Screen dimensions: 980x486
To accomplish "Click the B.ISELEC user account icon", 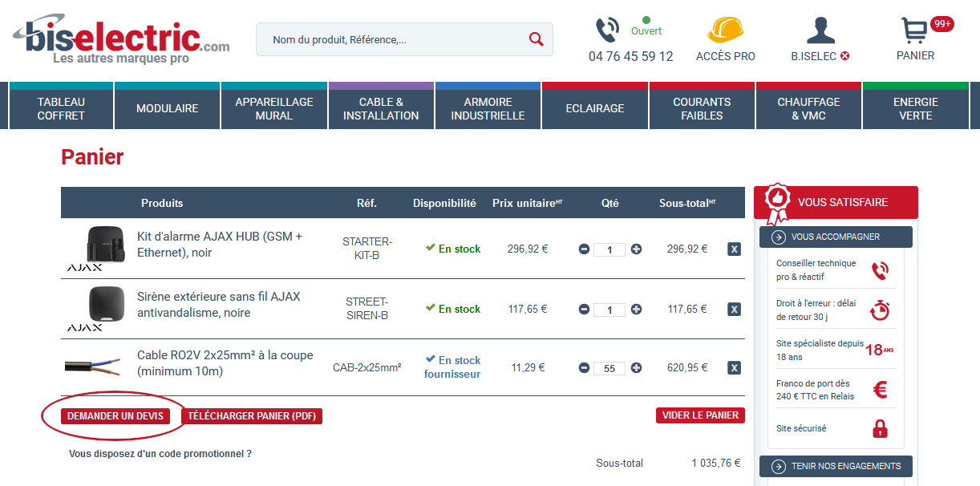I will coord(820,30).
